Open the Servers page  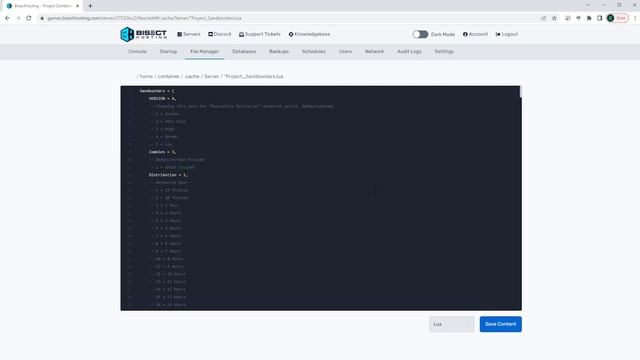189,34
